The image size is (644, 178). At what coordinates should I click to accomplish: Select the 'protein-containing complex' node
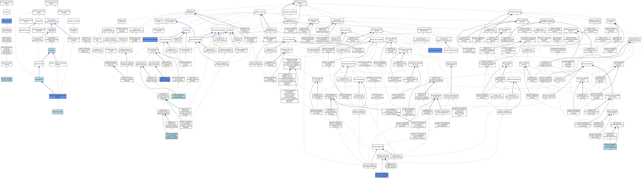[64, 12]
